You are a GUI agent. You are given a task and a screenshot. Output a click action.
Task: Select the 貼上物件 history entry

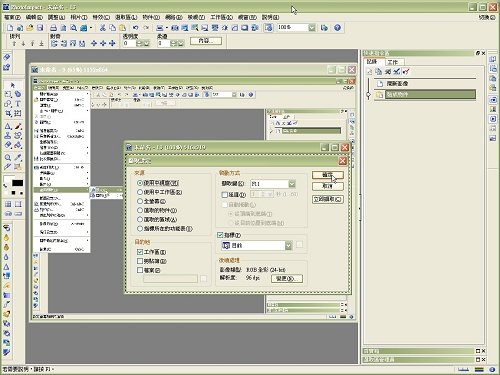(x=425, y=95)
